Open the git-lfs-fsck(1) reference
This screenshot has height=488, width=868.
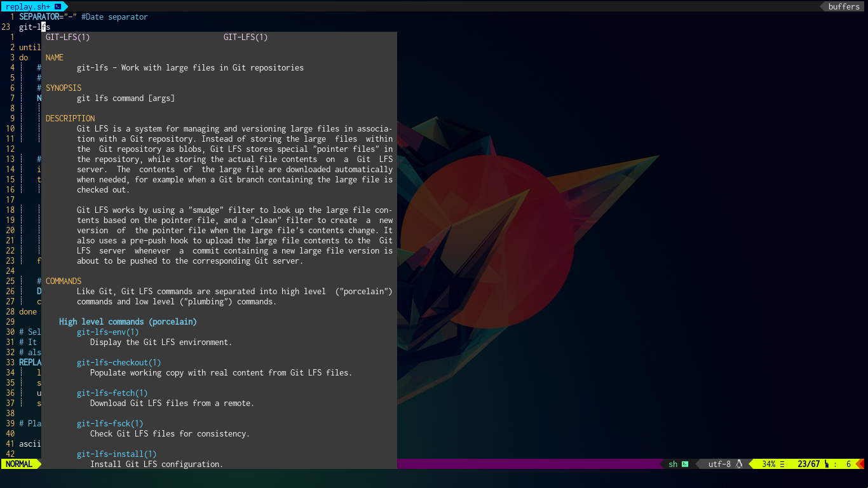110,423
